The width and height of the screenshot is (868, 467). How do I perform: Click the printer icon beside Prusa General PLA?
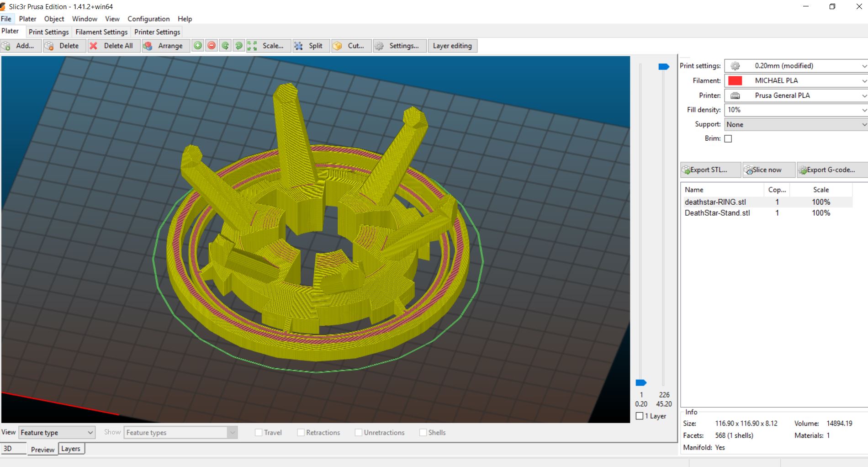[x=735, y=96]
